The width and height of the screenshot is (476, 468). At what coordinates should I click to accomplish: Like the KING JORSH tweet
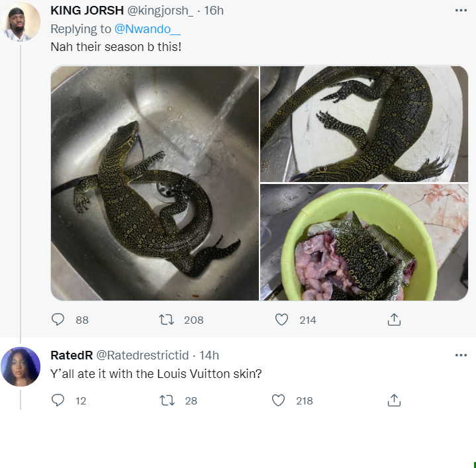281,320
